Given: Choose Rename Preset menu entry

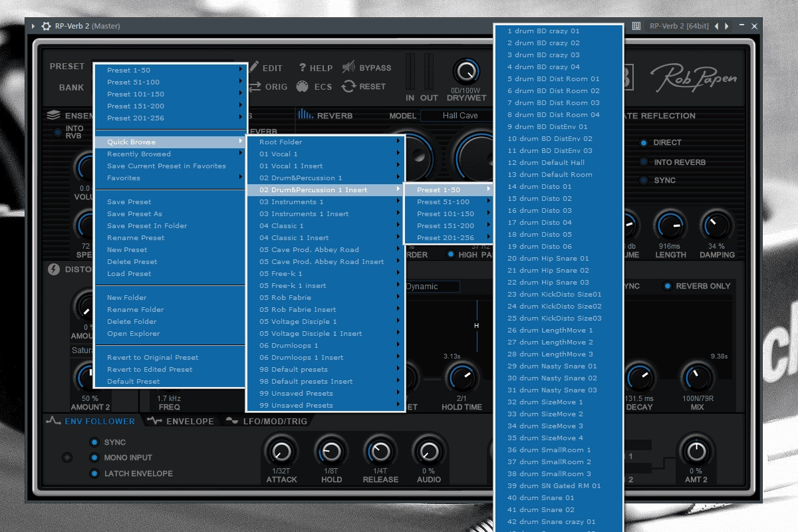Looking at the screenshot, I should (171, 237).
